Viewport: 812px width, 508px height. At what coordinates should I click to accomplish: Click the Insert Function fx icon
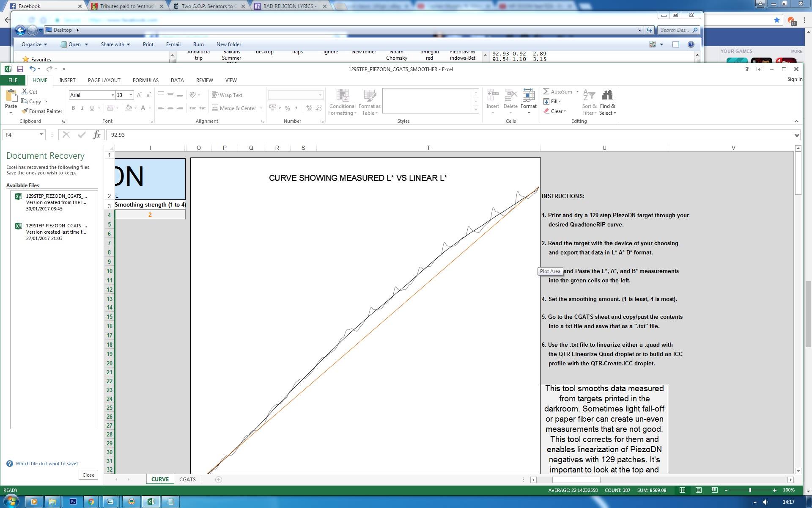97,135
